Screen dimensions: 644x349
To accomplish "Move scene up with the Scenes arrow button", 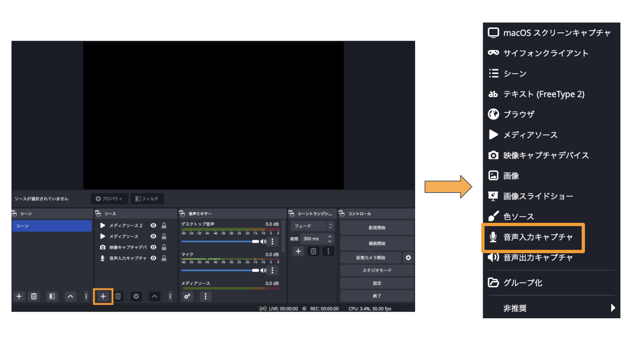I will [x=71, y=296].
